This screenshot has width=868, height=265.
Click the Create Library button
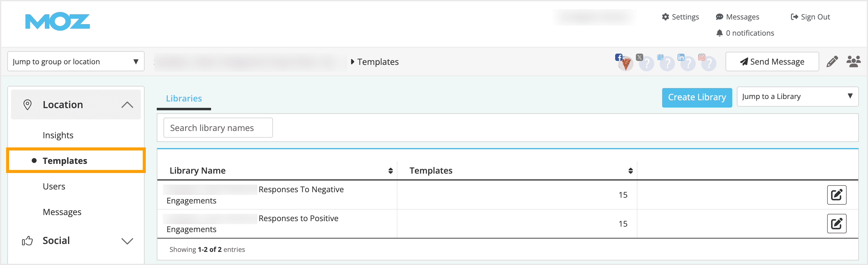click(697, 97)
